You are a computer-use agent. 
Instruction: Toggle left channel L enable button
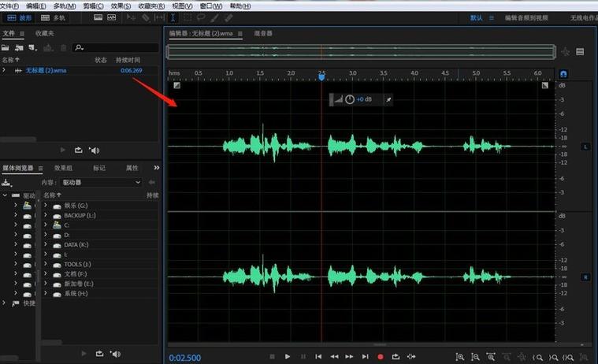(x=585, y=147)
